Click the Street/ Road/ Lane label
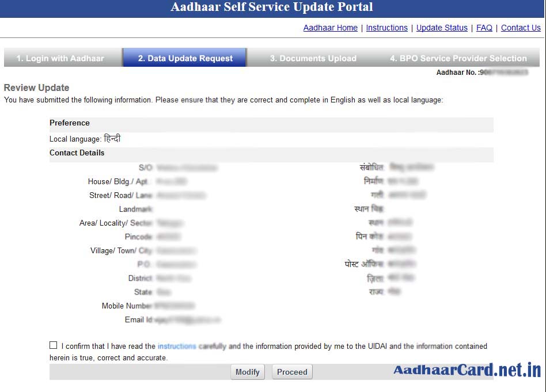Image resolution: width=546 pixels, height=392 pixels. [x=120, y=195]
